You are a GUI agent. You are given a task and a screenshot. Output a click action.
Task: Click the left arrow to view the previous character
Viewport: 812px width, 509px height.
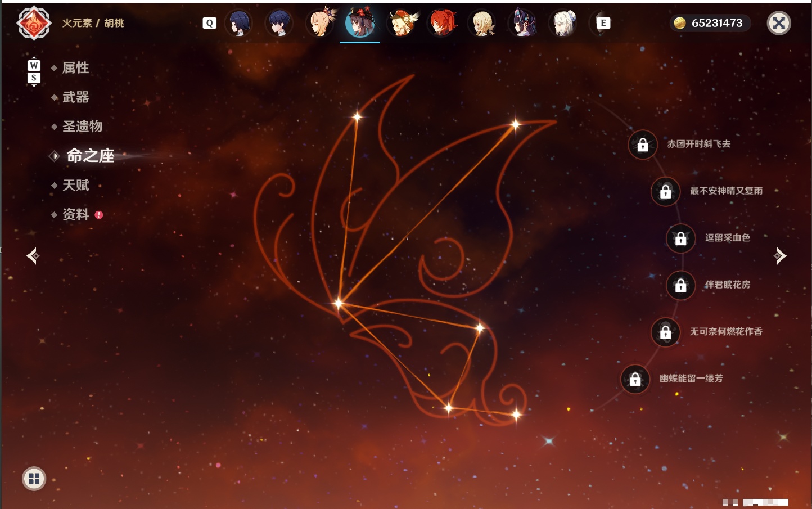pyautogui.click(x=33, y=256)
